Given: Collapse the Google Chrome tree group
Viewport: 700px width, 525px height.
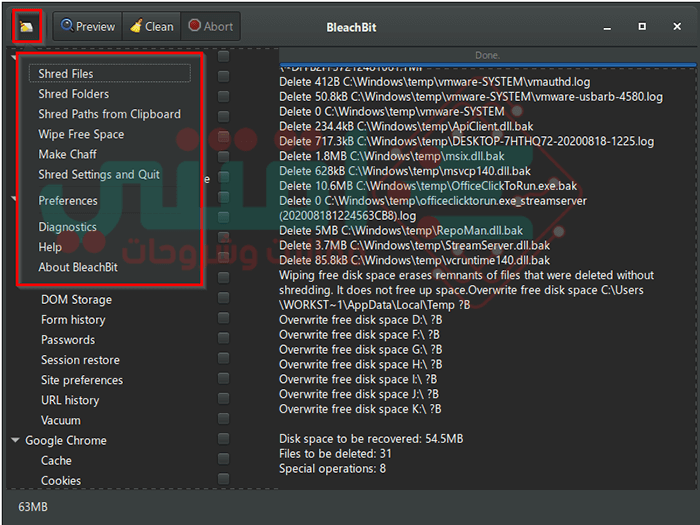Looking at the screenshot, I should (15, 440).
